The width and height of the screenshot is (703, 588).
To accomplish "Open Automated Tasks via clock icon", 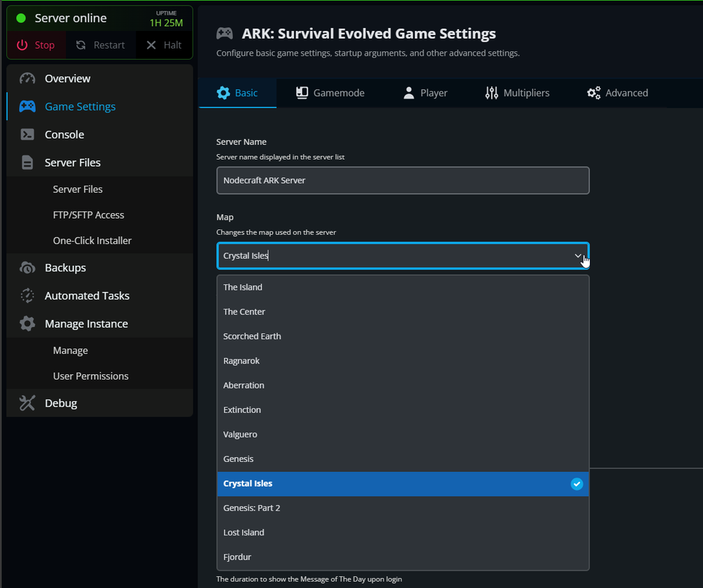I will click(27, 295).
